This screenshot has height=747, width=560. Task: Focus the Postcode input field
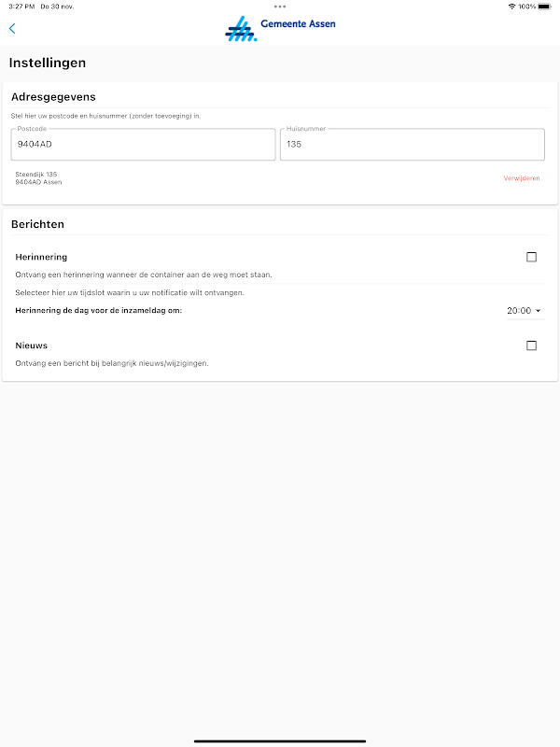click(144, 145)
